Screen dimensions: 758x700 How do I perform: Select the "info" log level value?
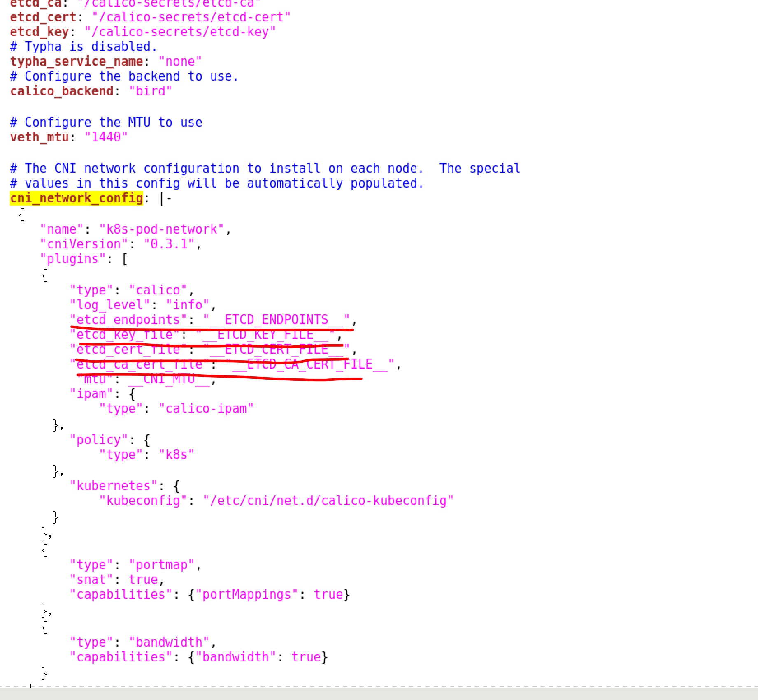click(188, 305)
